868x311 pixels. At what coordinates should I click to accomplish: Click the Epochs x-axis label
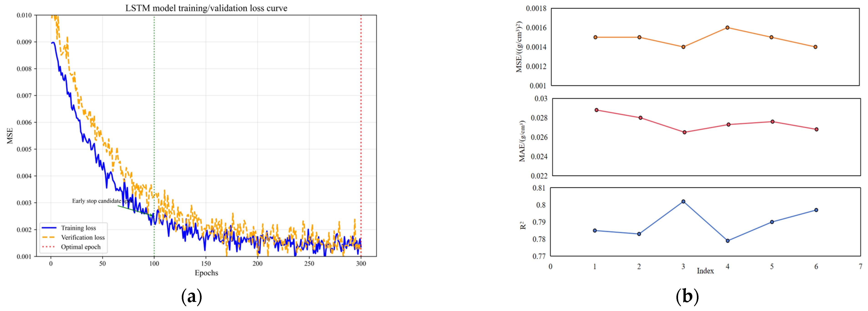206,273
